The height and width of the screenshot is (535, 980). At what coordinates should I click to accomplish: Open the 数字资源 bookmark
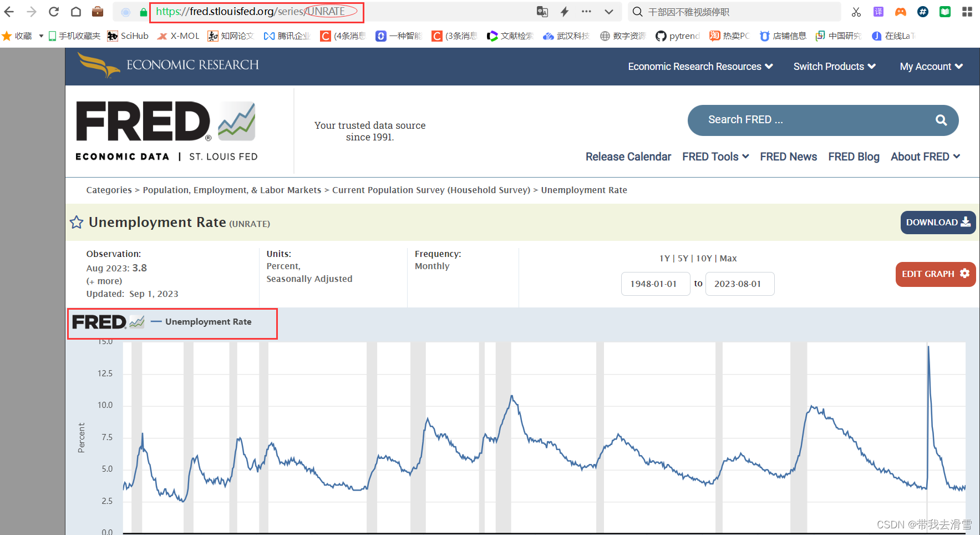coord(623,36)
